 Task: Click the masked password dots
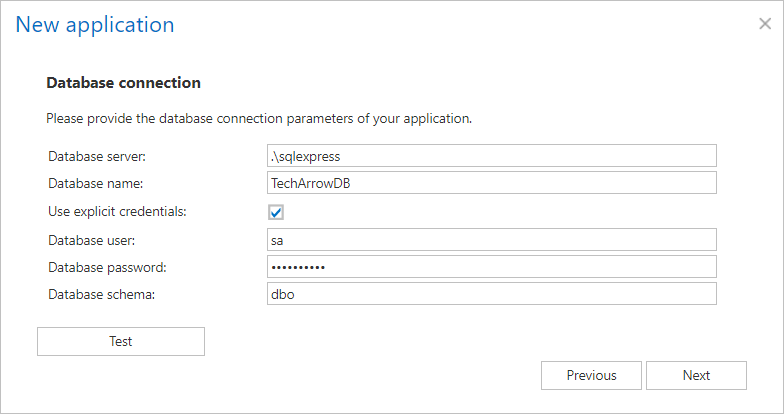(x=298, y=267)
